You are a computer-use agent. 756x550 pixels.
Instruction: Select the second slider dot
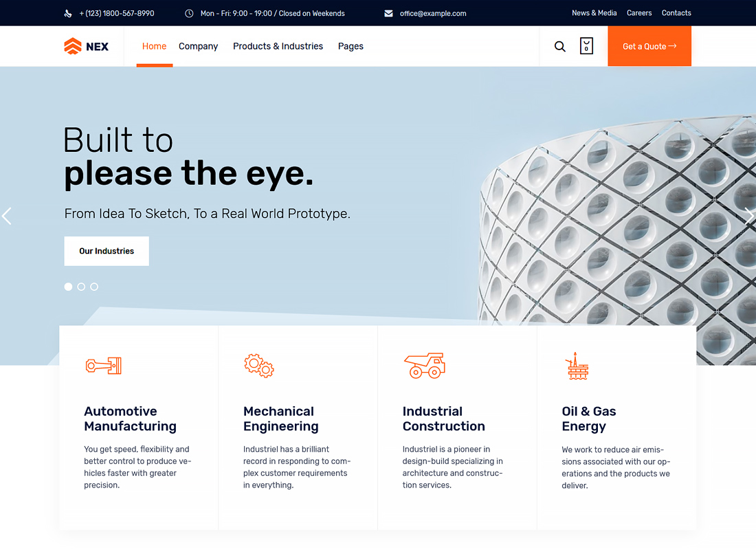(82, 287)
